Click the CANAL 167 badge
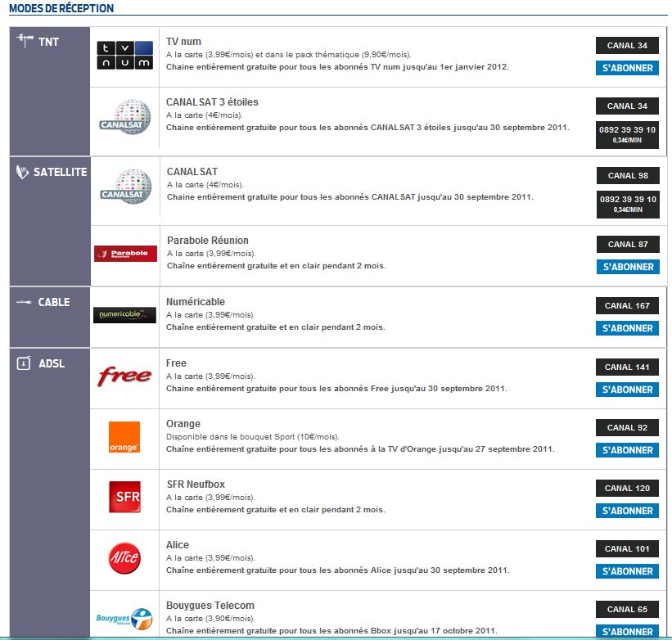This screenshot has height=640, width=672. [x=627, y=306]
